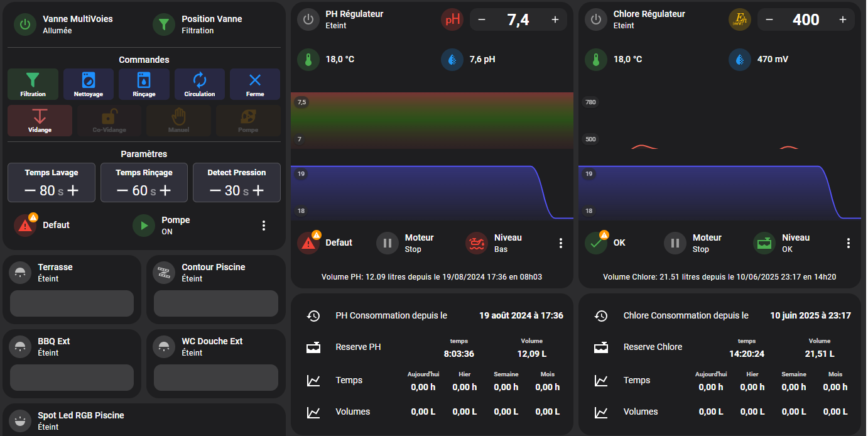The image size is (868, 436).
Task: Click the PH Temps chart icon
Action: click(x=313, y=381)
